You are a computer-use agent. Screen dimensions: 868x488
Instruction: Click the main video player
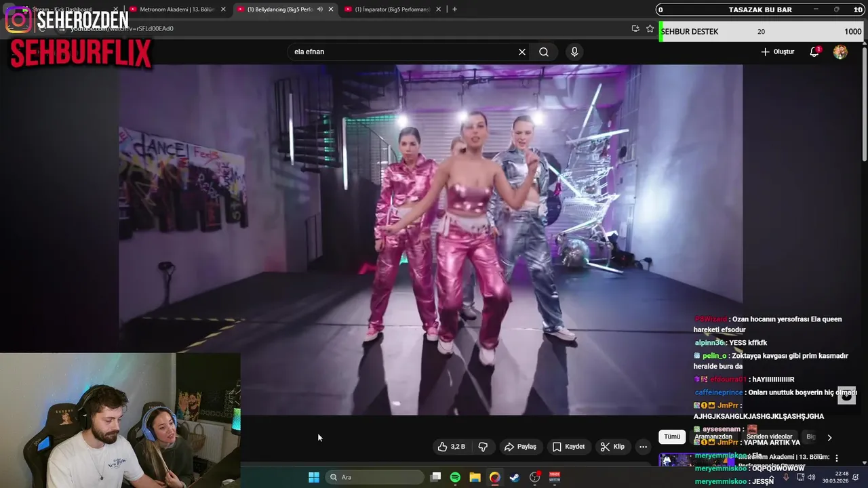431,240
